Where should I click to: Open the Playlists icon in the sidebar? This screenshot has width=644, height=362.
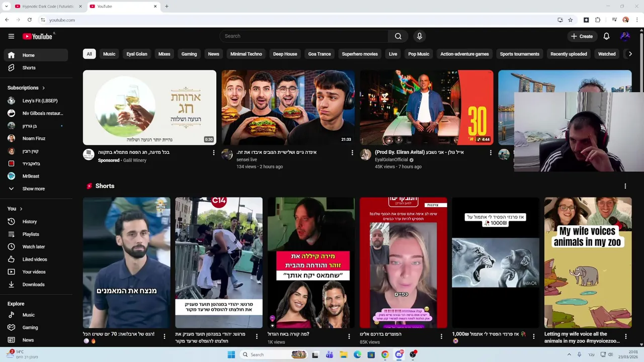(11, 234)
